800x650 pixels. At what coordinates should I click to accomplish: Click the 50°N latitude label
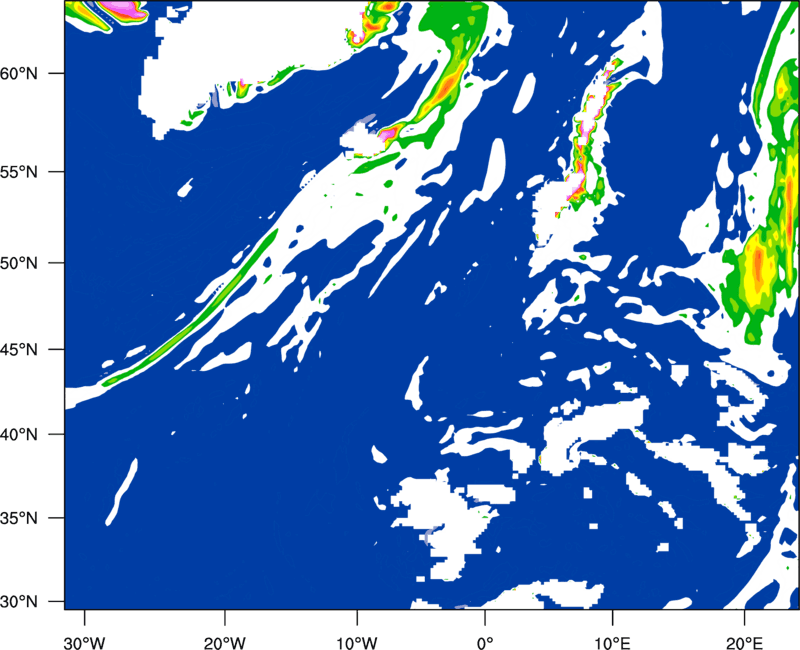point(19,263)
